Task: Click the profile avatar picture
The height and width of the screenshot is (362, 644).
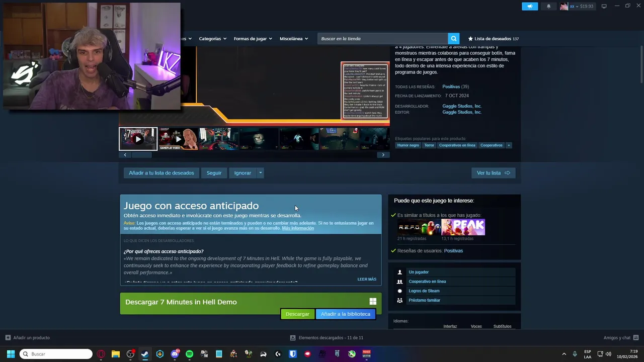Action: 564,6
